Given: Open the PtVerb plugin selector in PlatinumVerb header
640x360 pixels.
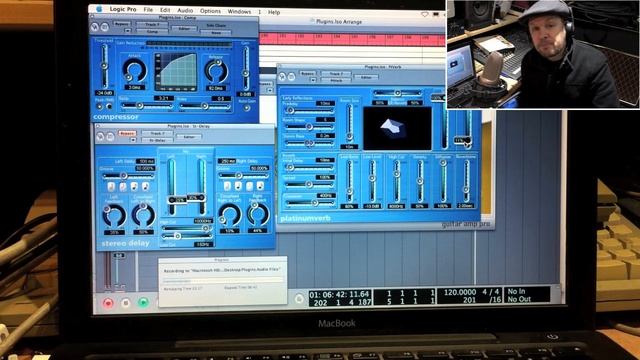Looking at the screenshot, I should click(336, 80).
